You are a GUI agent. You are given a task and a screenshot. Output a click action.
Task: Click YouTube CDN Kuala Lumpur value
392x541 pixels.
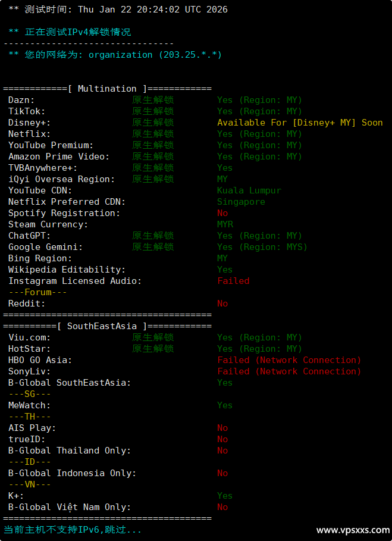click(x=249, y=190)
